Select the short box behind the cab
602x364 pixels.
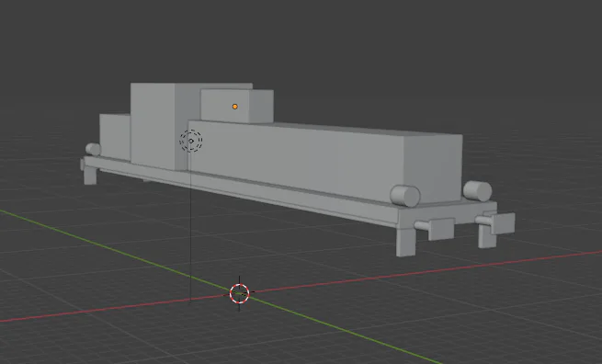114,136
